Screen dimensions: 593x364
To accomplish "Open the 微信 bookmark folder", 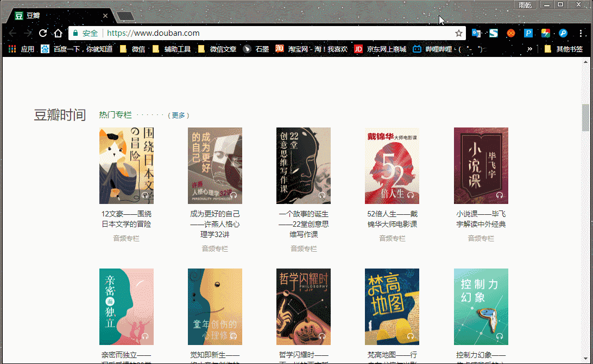I will click(133, 49).
